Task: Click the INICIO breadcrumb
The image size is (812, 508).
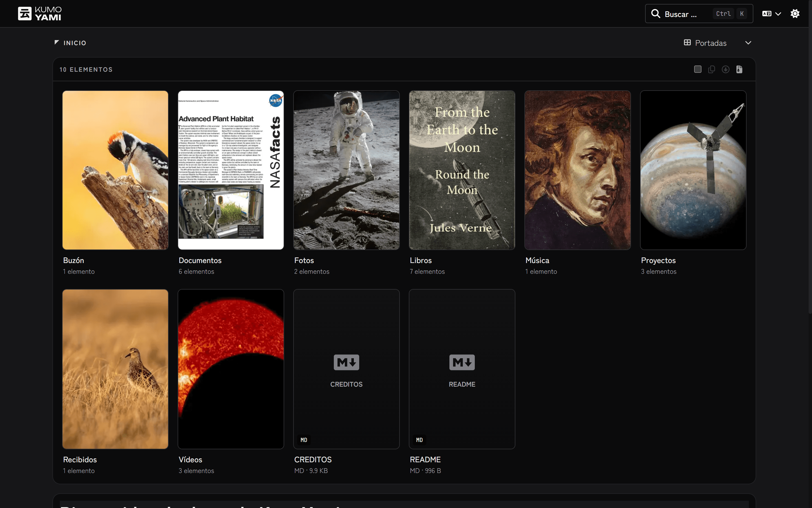Action: 75,43
